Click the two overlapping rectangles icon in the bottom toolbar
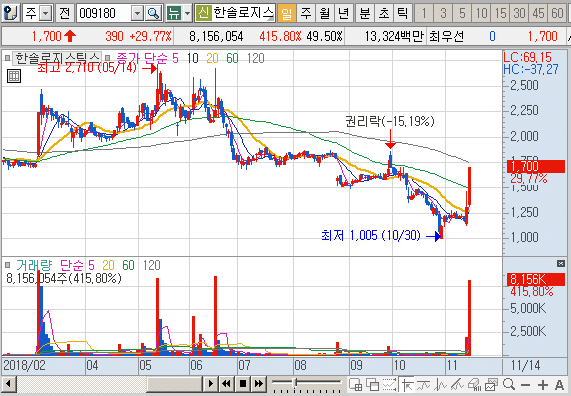Screen dimensions: 571x396 click(x=373, y=384)
